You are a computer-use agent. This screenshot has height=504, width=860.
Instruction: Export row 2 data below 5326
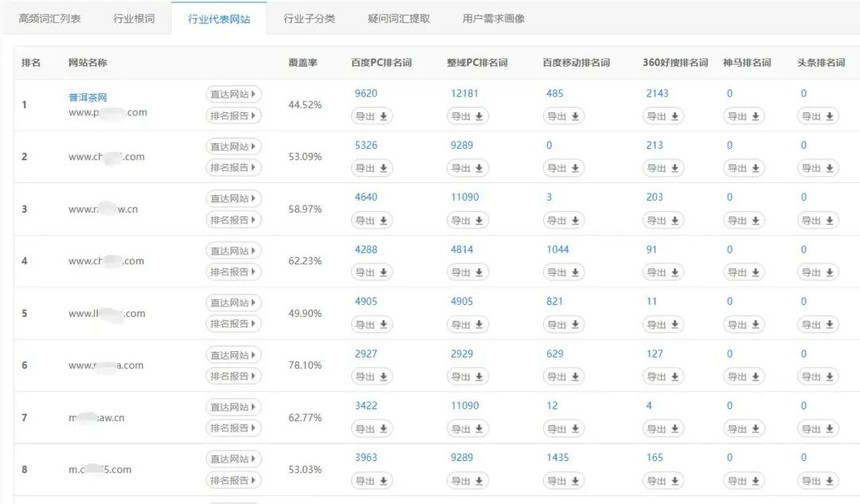pyautogui.click(x=372, y=168)
